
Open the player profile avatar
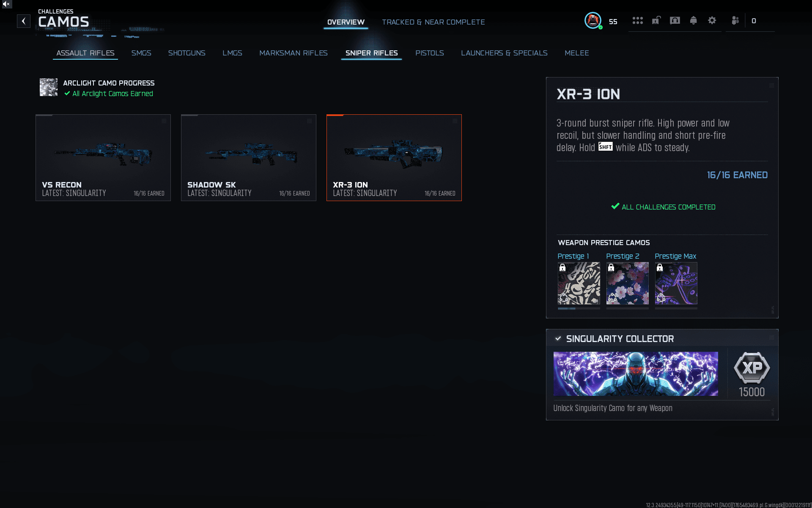pos(593,20)
